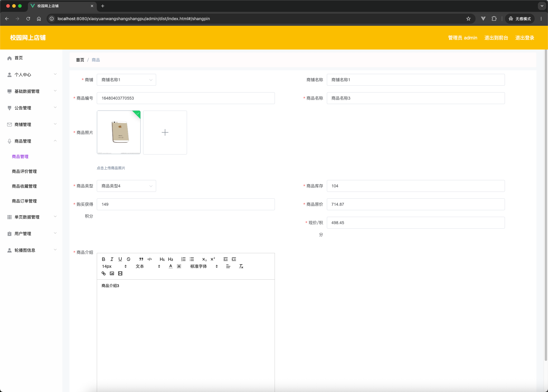Open the 标准字体 font family dropdown

click(x=204, y=266)
